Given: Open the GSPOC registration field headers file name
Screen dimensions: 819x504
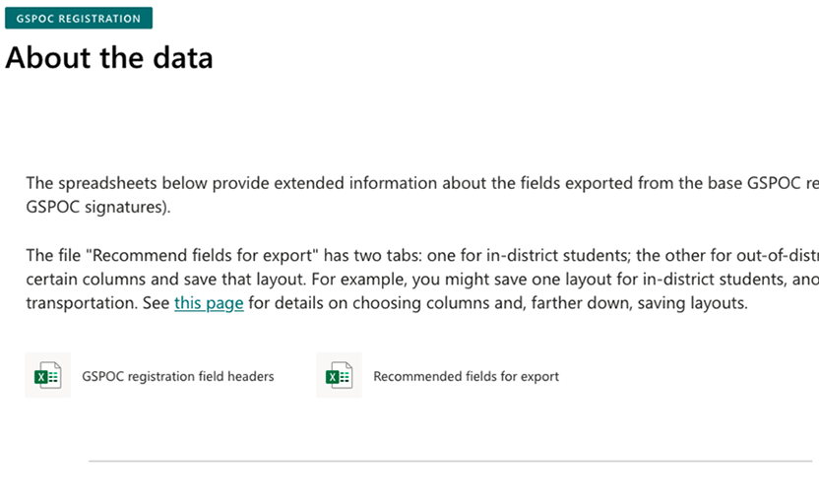Looking at the screenshot, I should [178, 376].
